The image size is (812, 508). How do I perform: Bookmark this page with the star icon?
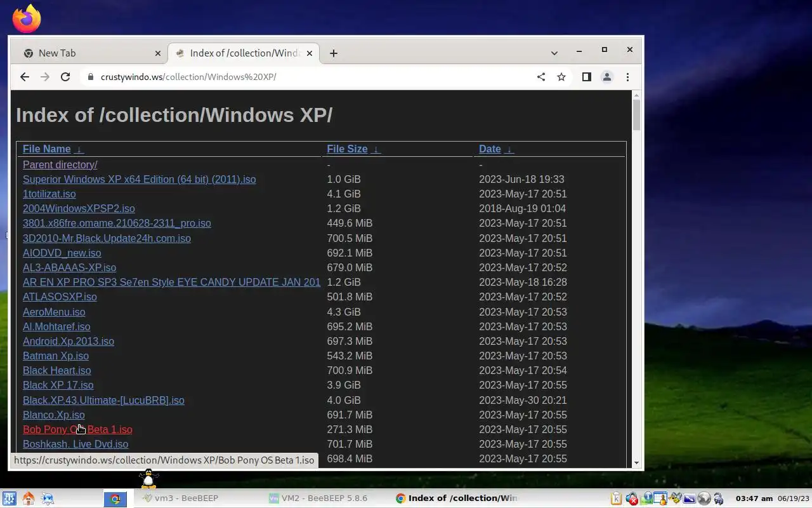(561, 77)
